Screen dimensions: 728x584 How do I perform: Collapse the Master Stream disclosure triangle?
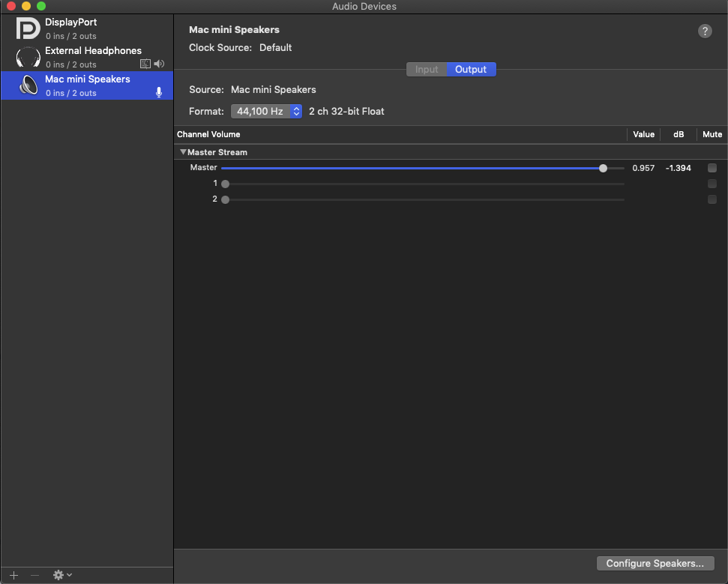(183, 152)
